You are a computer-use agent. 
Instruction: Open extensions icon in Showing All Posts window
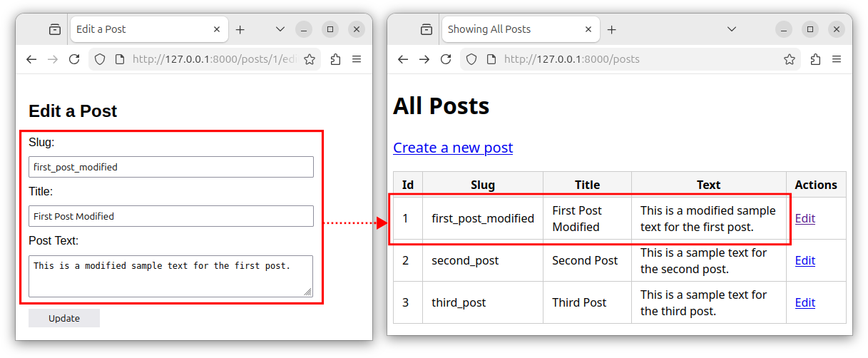[x=815, y=59]
